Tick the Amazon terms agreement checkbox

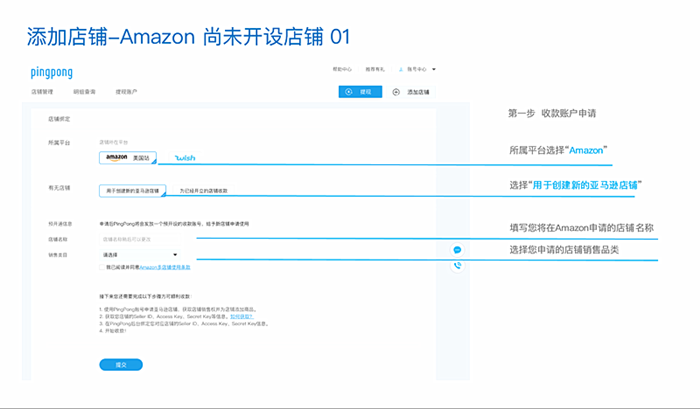tap(102, 267)
